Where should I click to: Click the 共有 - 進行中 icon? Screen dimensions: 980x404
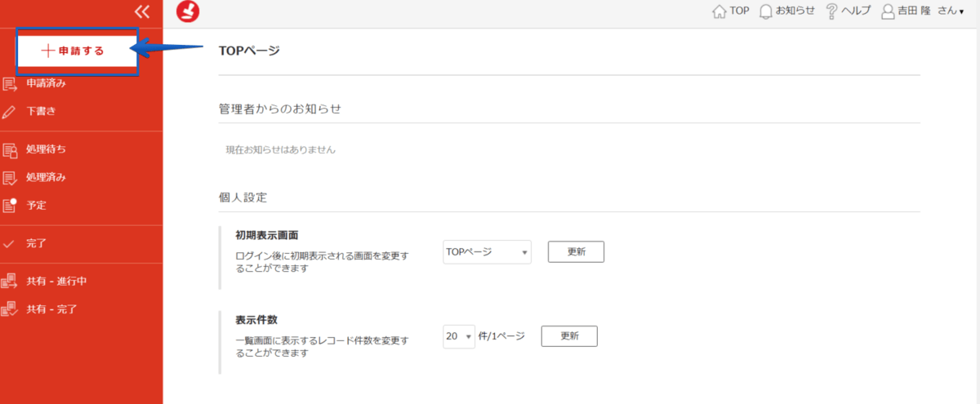click(x=10, y=282)
